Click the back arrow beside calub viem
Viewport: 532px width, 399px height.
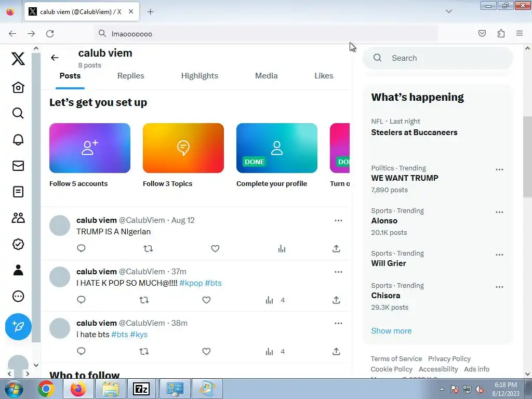point(55,58)
